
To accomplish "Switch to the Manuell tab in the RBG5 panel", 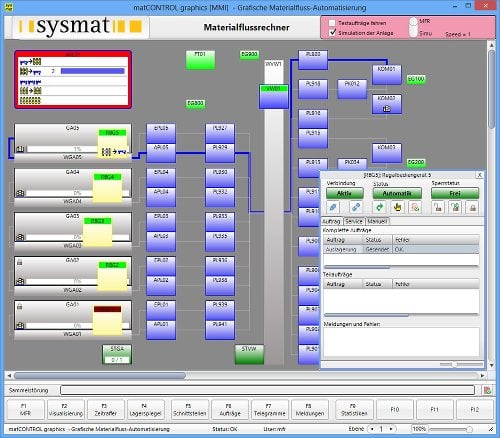I will [x=377, y=221].
